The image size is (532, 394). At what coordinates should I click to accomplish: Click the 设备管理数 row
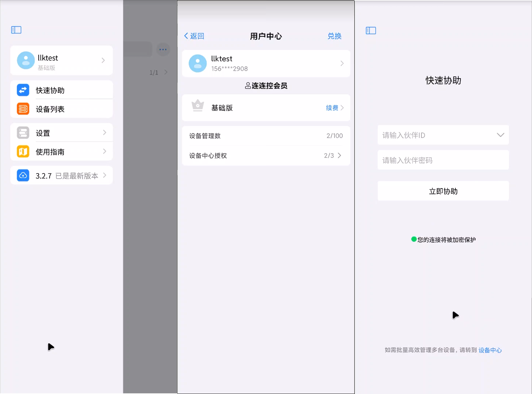266,136
